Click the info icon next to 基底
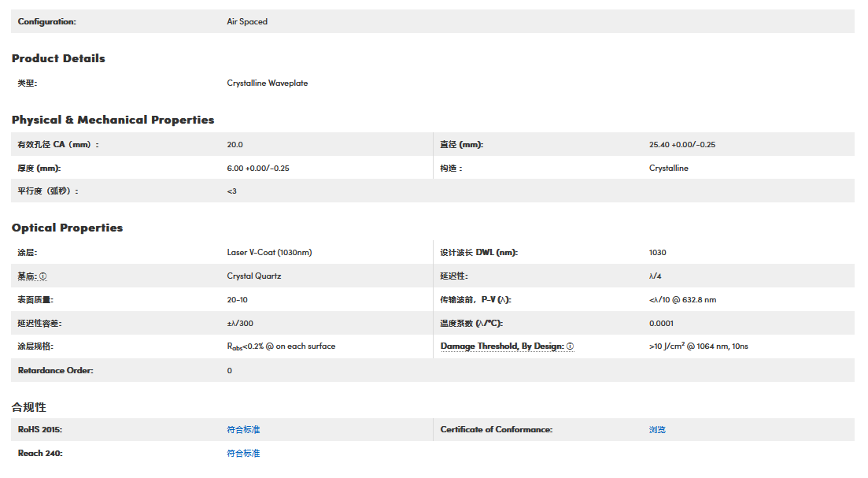Screen dimensions: 868x478 click(x=43, y=276)
